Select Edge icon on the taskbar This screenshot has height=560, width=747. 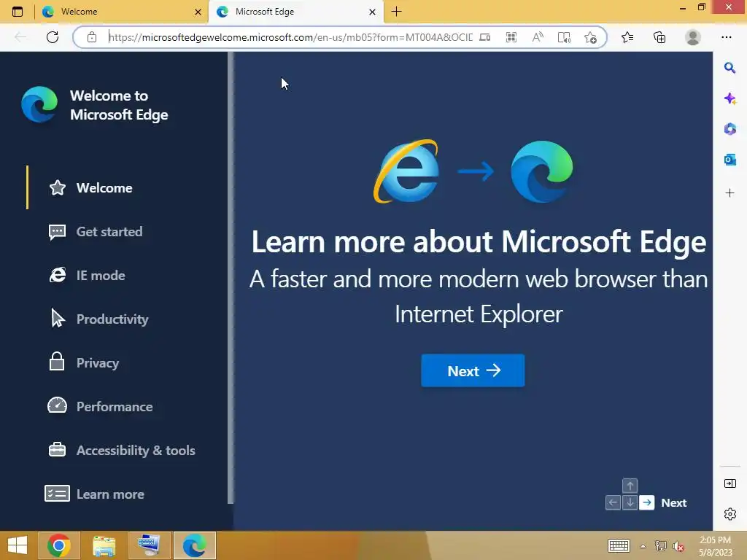pyautogui.click(x=194, y=545)
